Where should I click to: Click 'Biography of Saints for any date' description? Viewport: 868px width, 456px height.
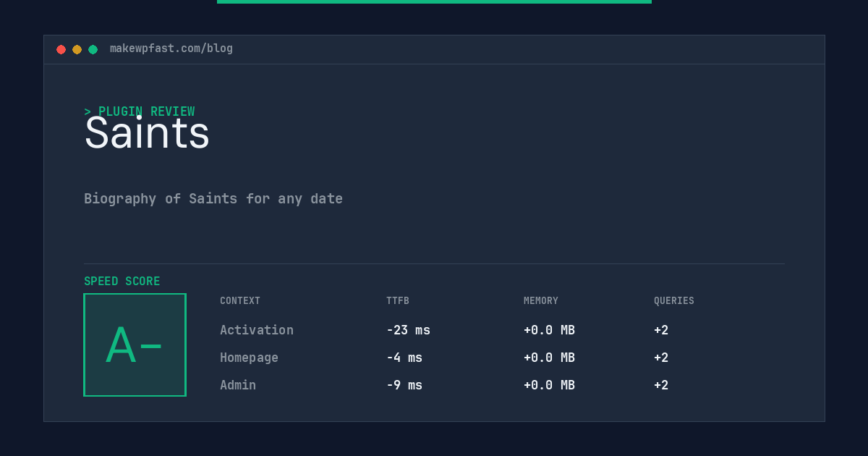(213, 198)
